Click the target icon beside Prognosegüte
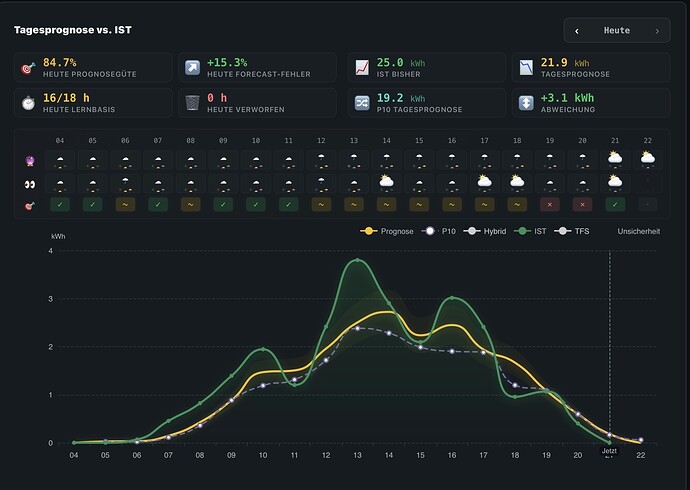Image resolution: width=690 pixels, height=490 pixels. [28, 68]
